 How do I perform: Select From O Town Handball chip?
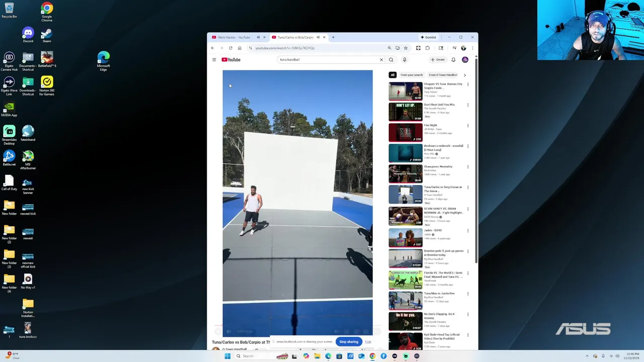[x=443, y=75]
